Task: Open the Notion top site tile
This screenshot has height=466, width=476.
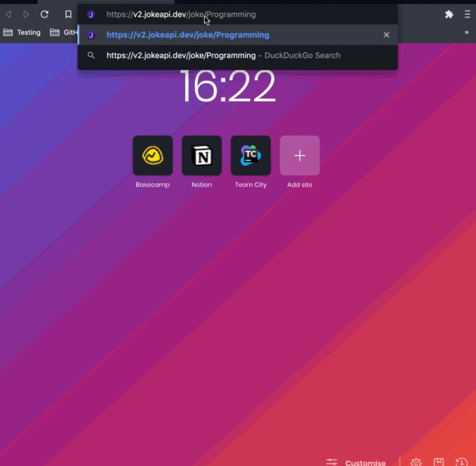Action: tap(202, 156)
